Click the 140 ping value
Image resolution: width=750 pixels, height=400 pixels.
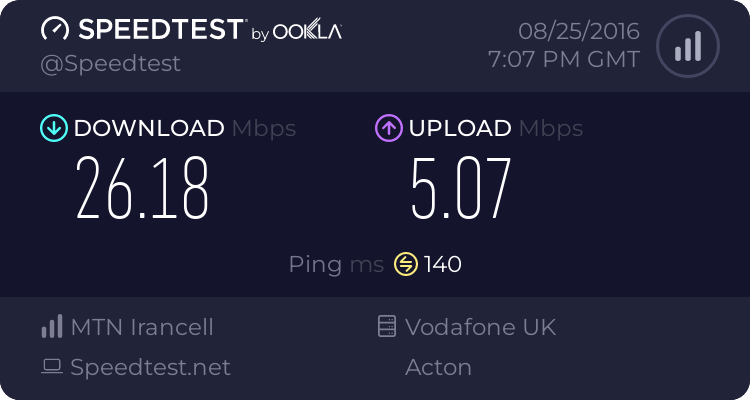tap(442, 264)
